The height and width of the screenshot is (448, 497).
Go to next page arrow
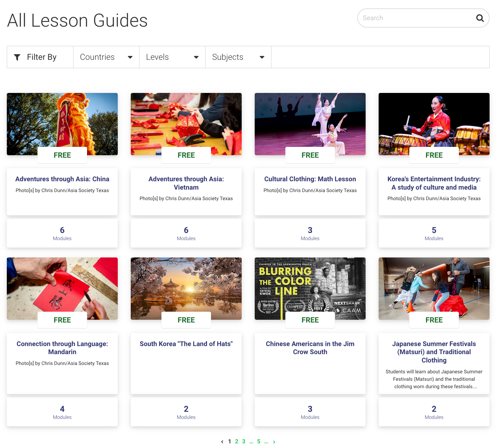274,442
